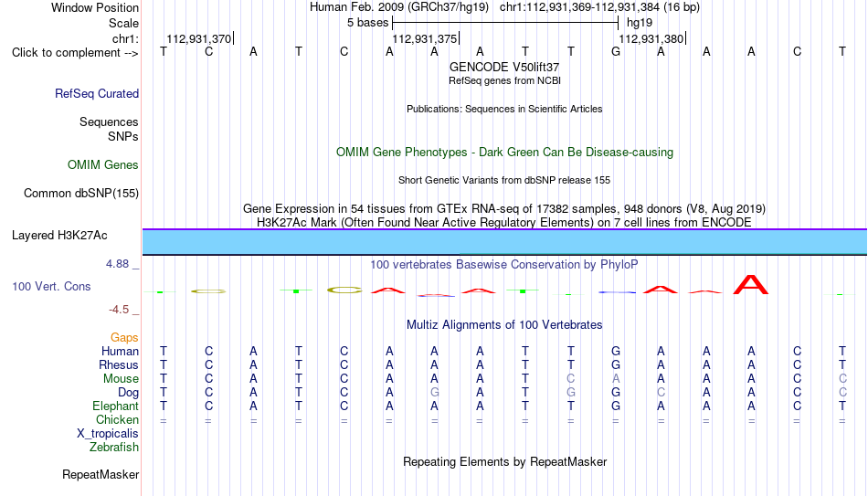This screenshot has width=868, height=496.
Task: Click the OMIM Genes track label
Action: [103, 165]
